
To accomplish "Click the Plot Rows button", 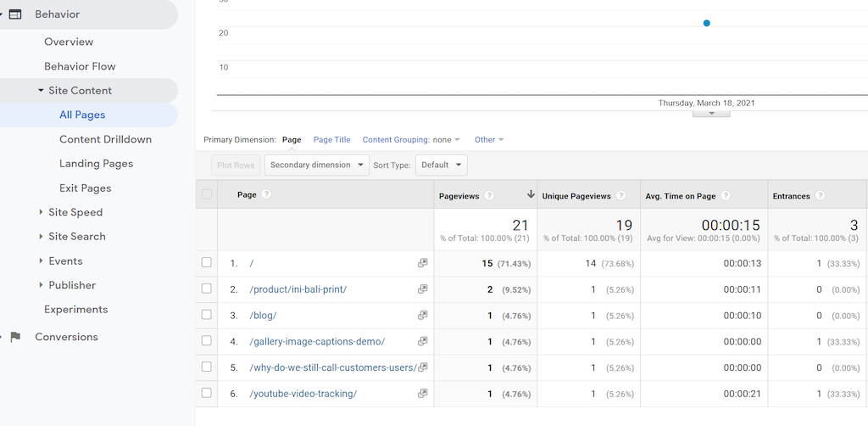I will (x=236, y=165).
